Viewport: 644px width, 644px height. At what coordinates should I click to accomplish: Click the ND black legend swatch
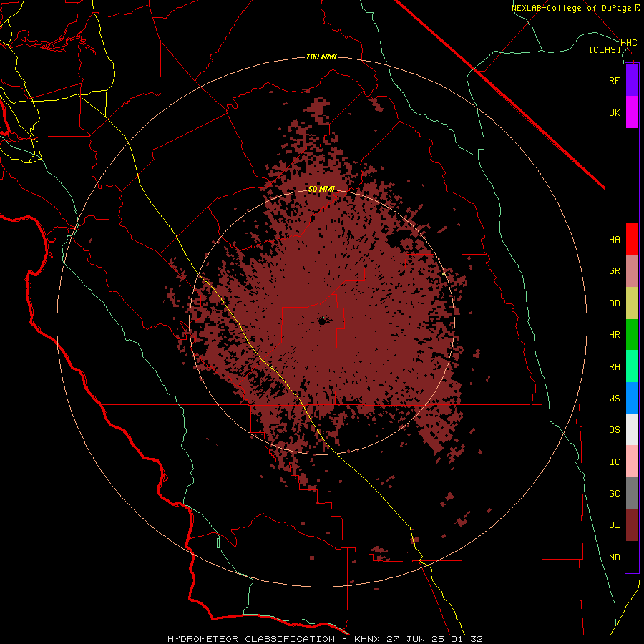(x=632, y=557)
